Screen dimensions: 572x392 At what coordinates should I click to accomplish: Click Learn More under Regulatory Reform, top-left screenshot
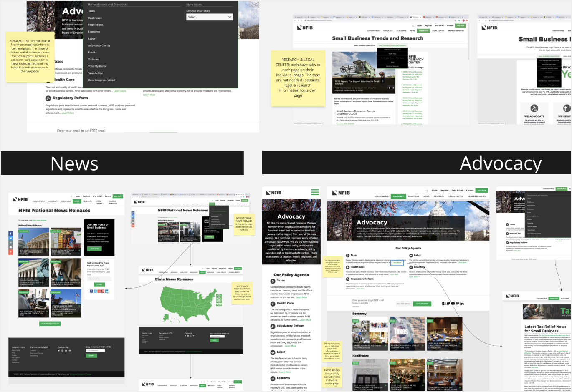[68, 113]
